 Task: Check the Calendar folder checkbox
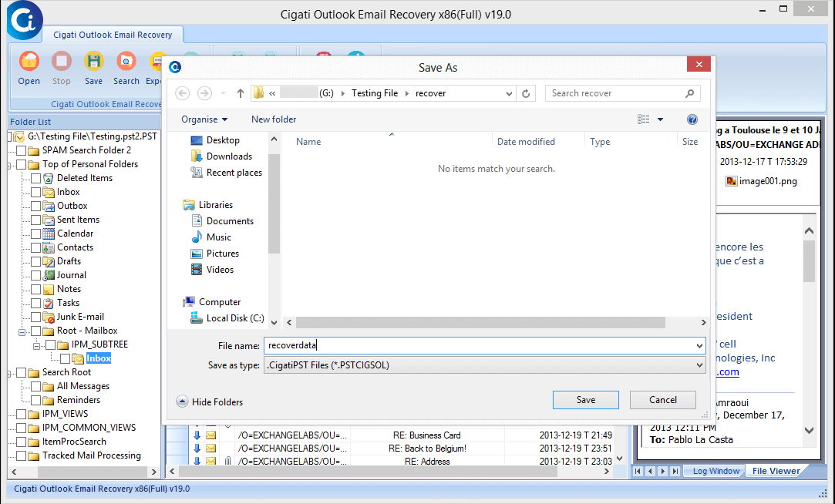pos(35,234)
